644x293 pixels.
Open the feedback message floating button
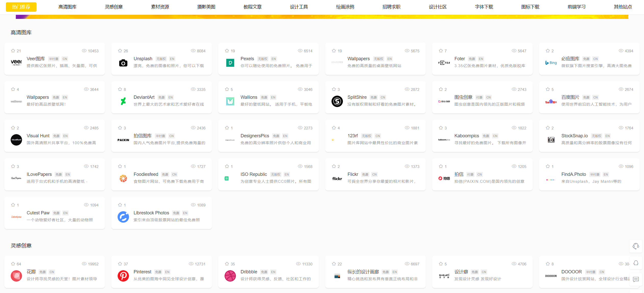pyautogui.click(x=636, y=279)
